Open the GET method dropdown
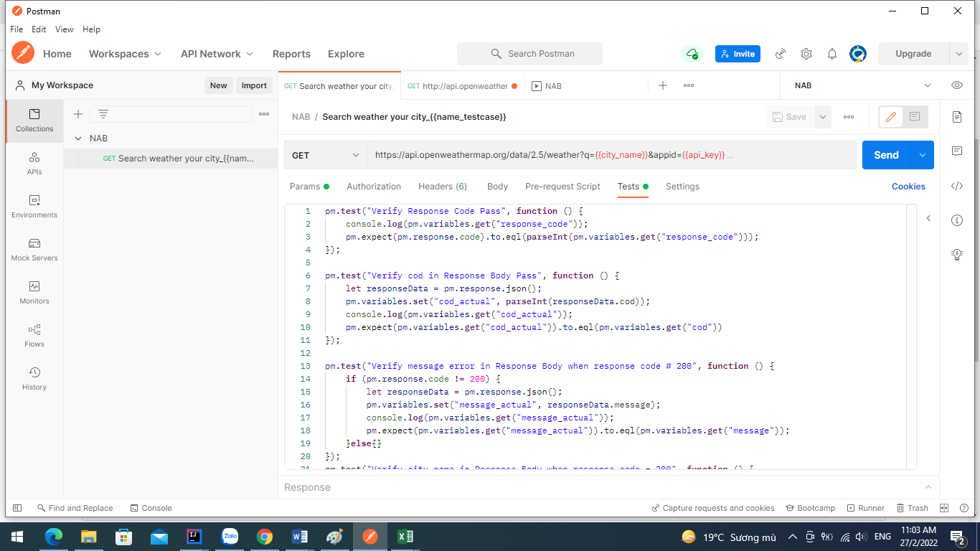Screen dimensions: 980x551 point(326,155)
